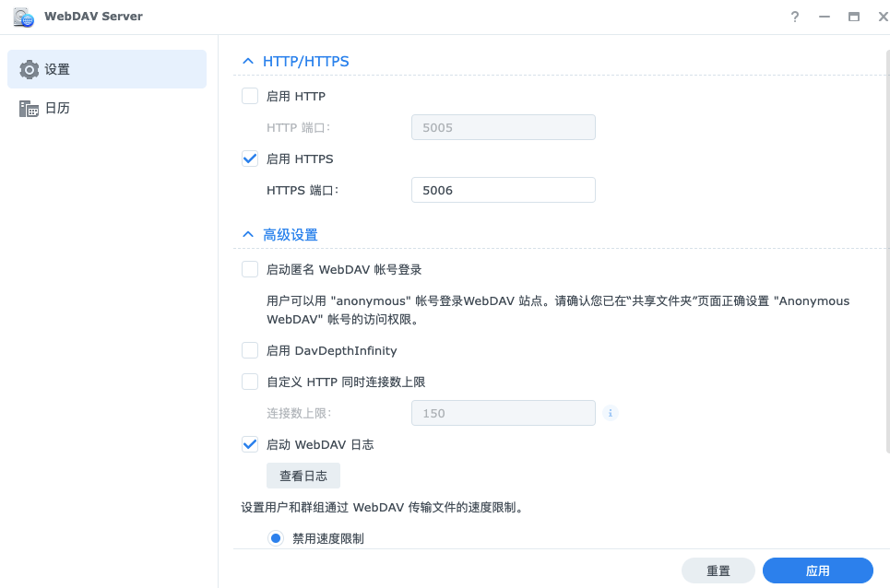Click the help question mark icon
Screen dimensions: 890x588
point(795,17)
